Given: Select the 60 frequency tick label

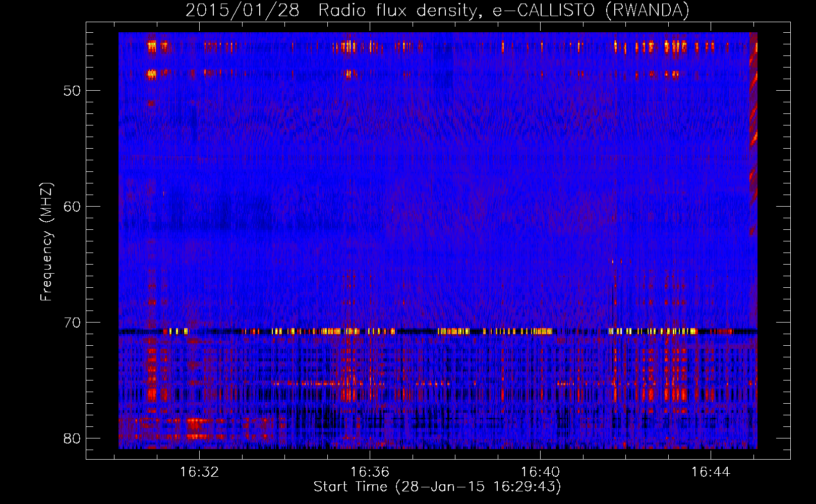Looking at the screenshot, I should tap(72, 207).
